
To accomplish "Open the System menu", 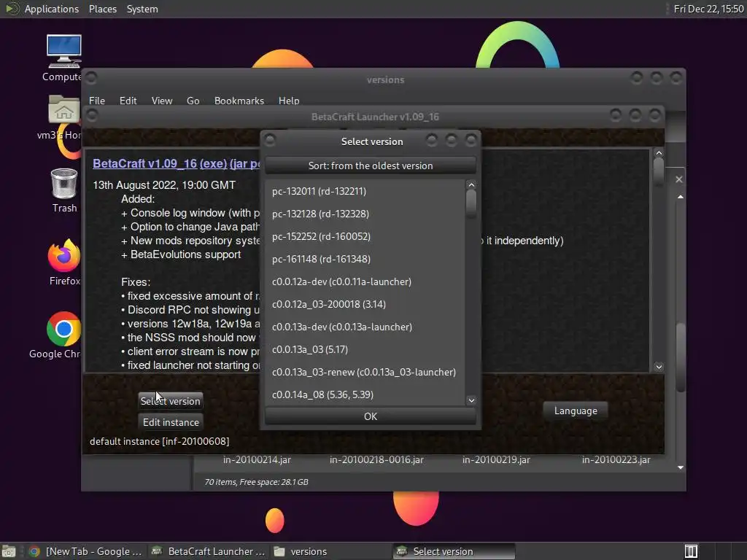I will (142, 9).
